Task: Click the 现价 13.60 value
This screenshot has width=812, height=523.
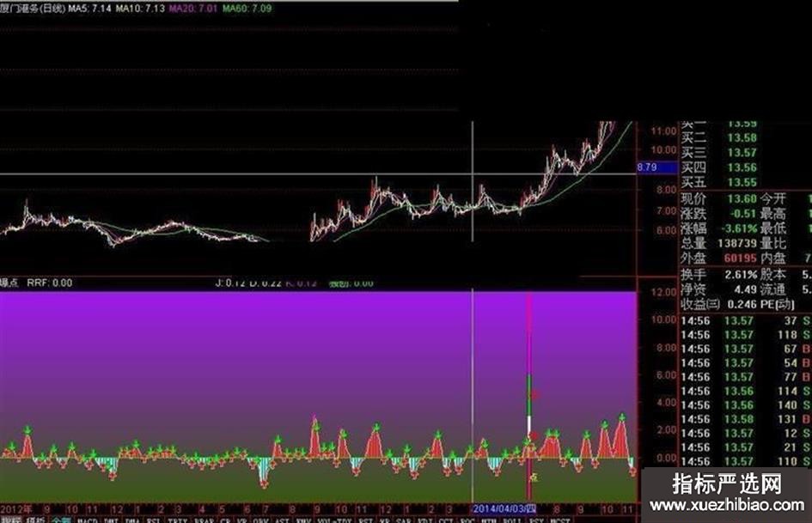Action: tap(742, 199)
